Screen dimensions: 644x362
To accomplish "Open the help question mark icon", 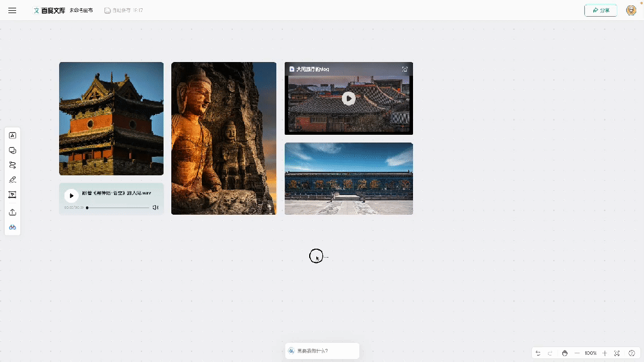I will [x=631, y=353].
